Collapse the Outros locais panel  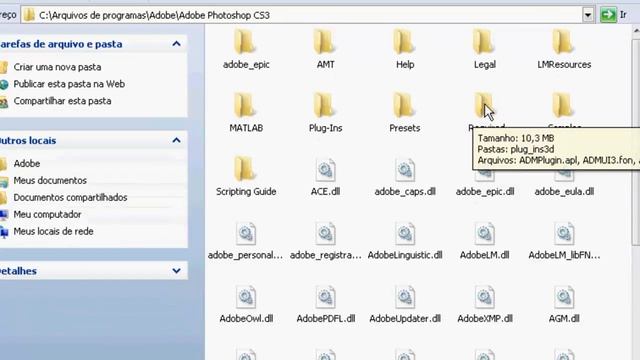(x=176, y=140)
